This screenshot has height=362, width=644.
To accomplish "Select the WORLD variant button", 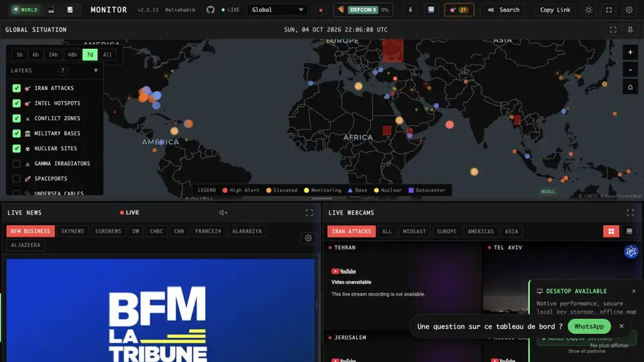I will tap(25, 10).
